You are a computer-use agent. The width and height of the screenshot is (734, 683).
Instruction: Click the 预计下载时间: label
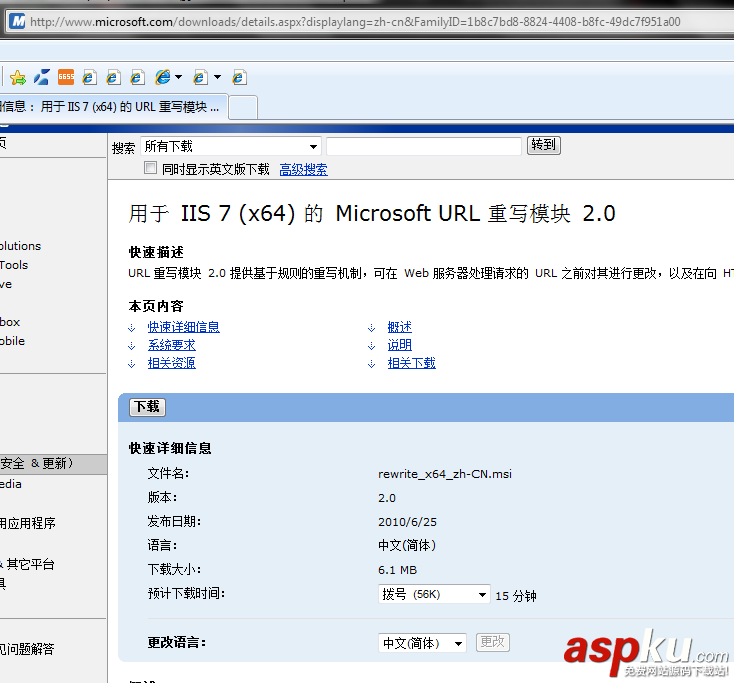(x=186, y=594)
